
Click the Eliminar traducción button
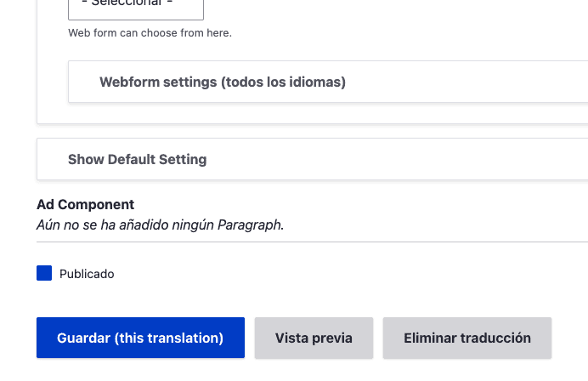[466, 338]
